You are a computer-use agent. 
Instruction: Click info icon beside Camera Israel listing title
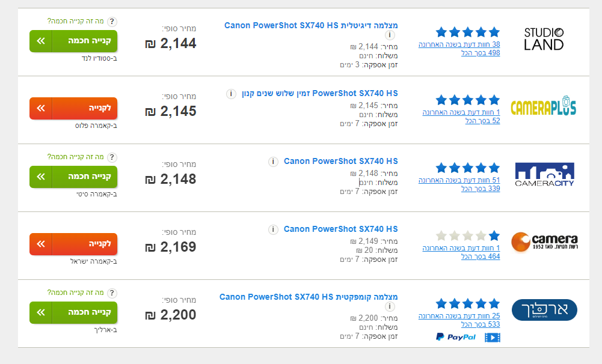pos(272,229)
